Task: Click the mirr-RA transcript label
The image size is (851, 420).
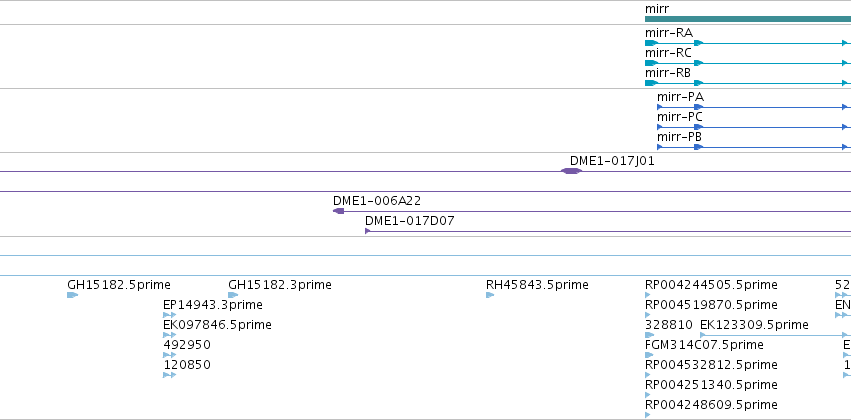Action: click(x=669, y=33)
